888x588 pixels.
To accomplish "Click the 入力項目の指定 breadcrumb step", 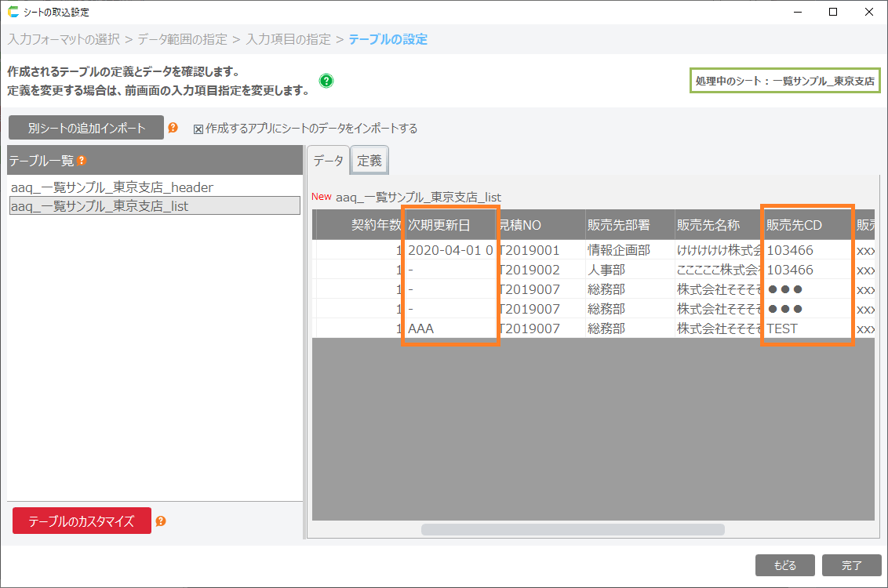I will (287, 39).
